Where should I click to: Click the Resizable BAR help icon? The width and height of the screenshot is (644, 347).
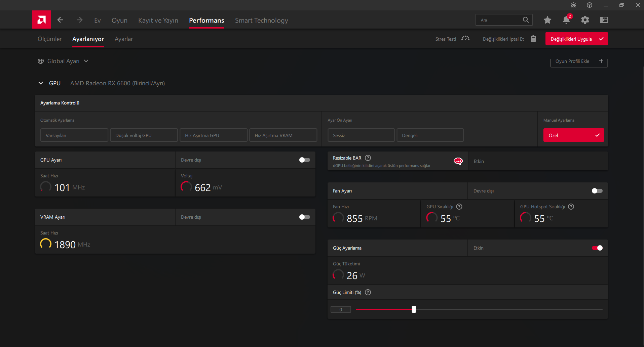[x=368, y=158]
